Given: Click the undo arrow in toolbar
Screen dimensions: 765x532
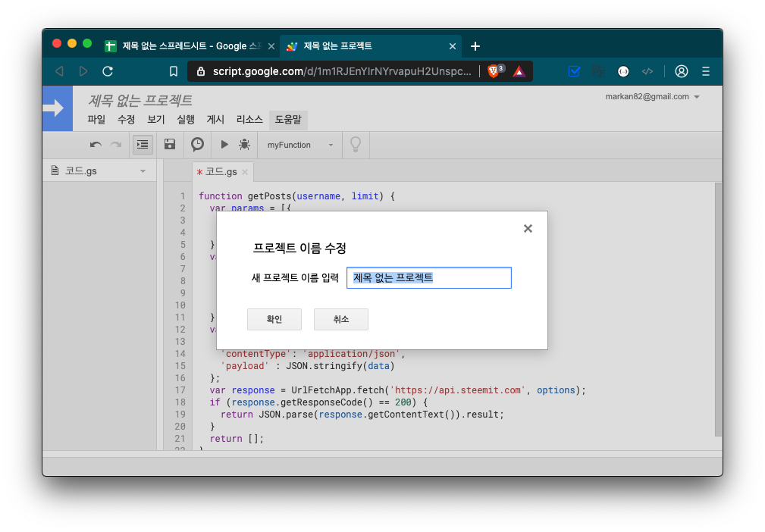Looking at the screenshot, I should (x=96, y=145).
